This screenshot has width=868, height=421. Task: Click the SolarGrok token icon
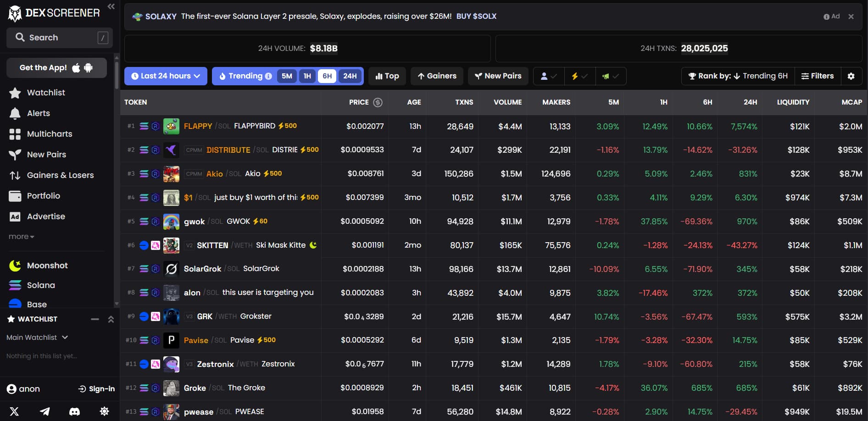(x=171, y=269)
